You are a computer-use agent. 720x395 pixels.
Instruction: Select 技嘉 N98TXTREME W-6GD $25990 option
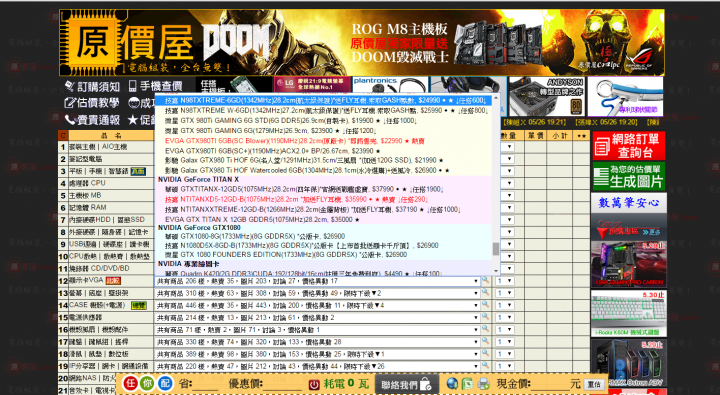tap(323, 111)
